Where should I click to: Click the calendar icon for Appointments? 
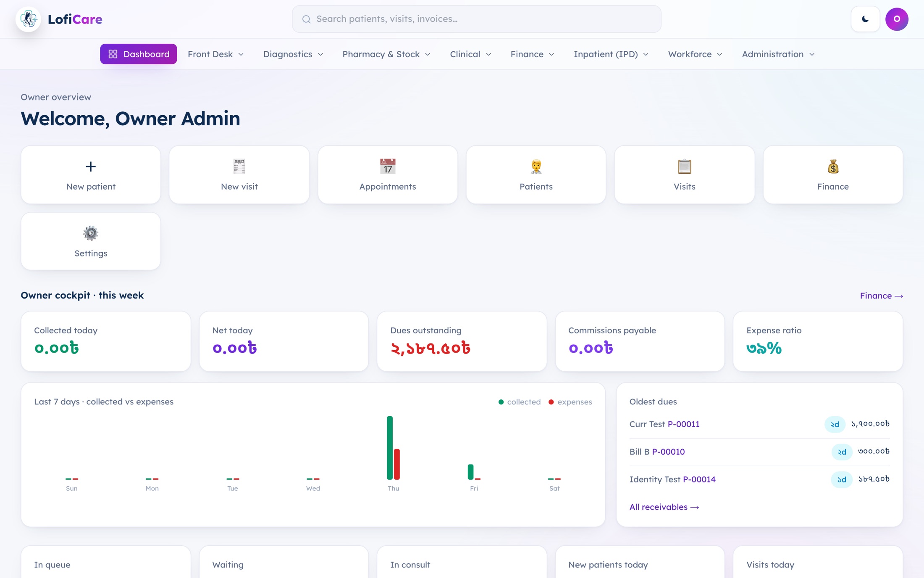click(388, 166)
